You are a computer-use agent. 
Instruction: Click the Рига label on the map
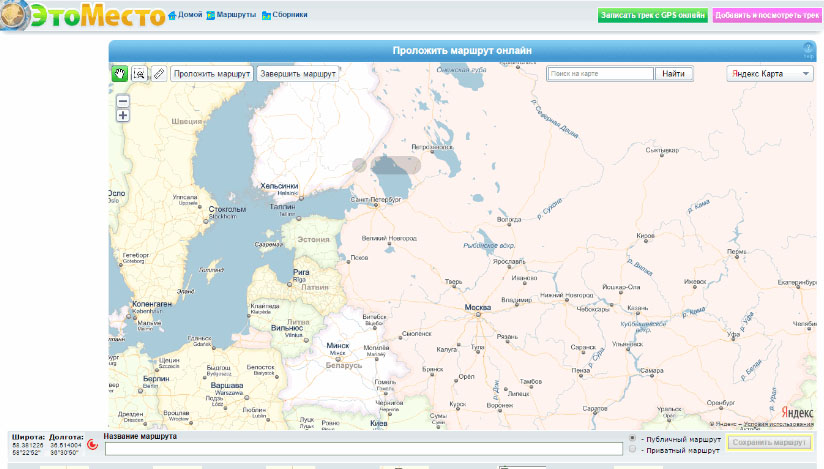coord(301,272)
